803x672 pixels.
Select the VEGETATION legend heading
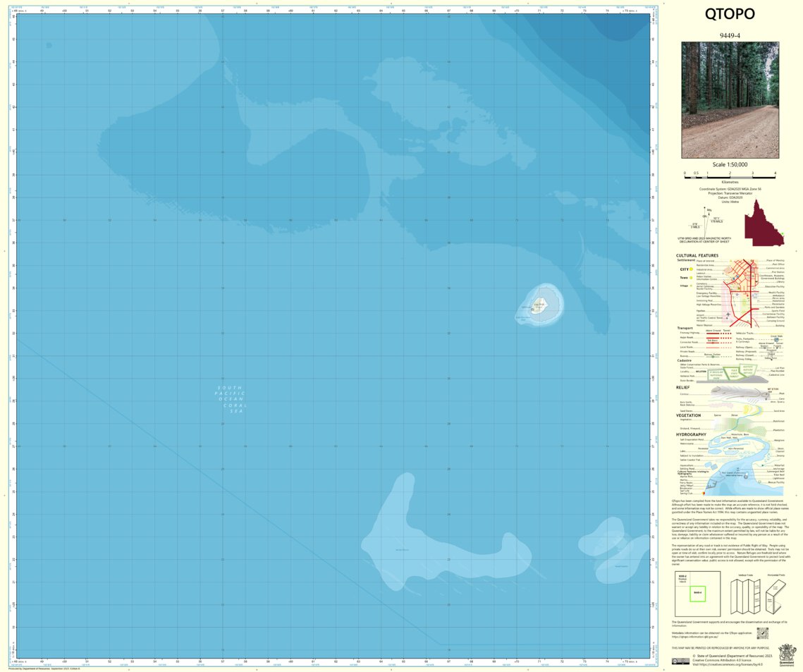[x=688, y=415]
